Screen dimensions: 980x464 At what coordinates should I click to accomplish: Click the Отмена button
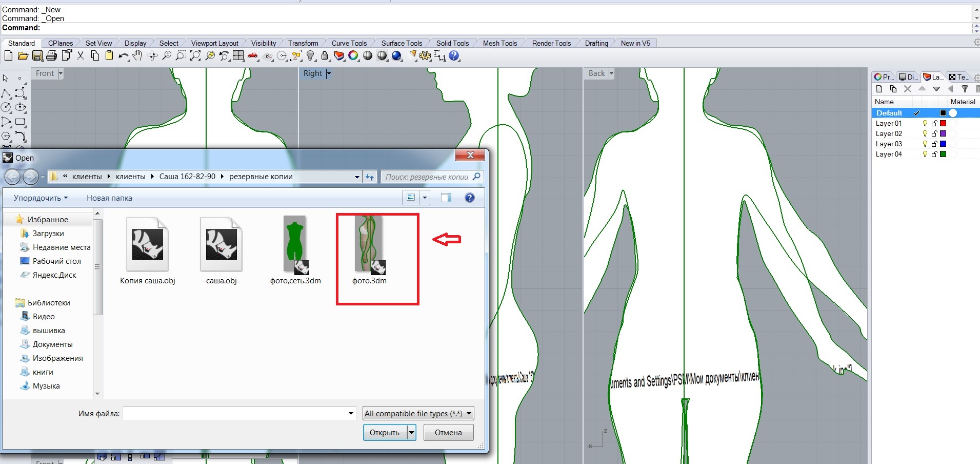pos(448,433)
